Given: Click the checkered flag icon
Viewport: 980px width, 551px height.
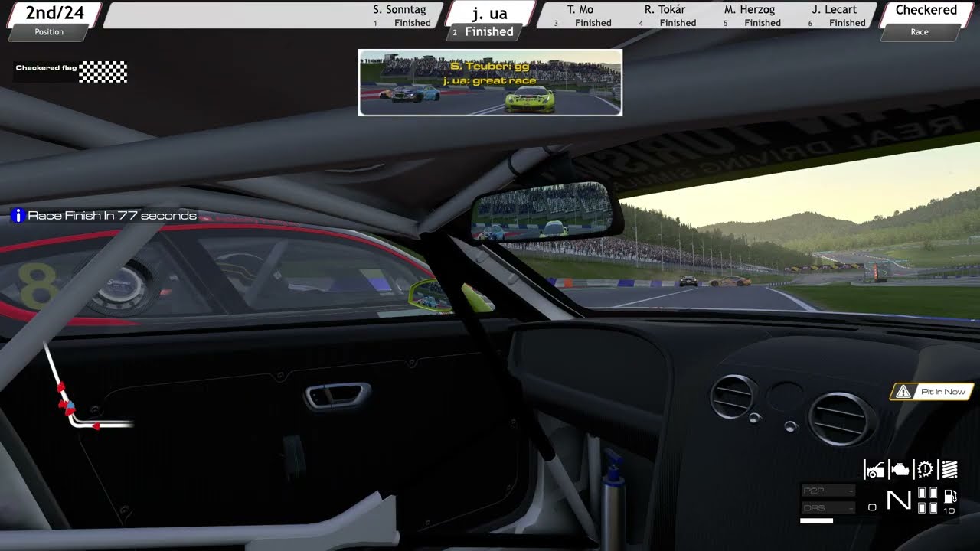Looking at the screenshot, I should click(103, 72).
